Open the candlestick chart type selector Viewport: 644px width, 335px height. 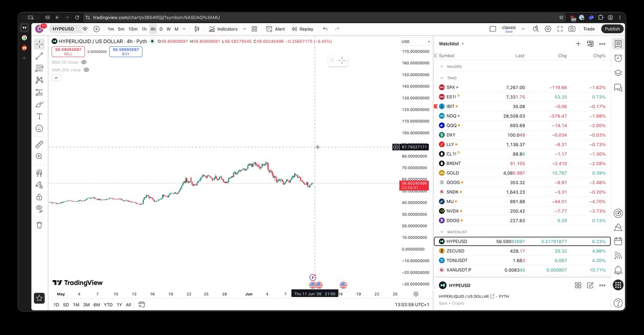point(197,29)
